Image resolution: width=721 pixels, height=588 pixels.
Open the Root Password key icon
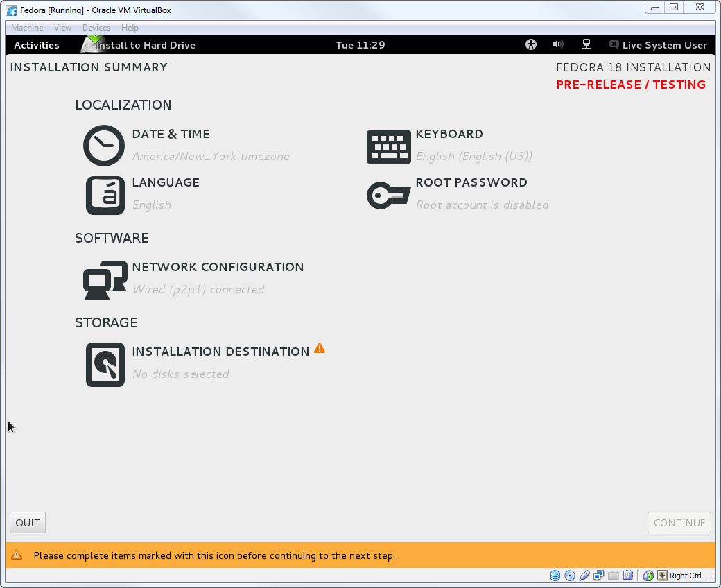(x=388, y=195)
